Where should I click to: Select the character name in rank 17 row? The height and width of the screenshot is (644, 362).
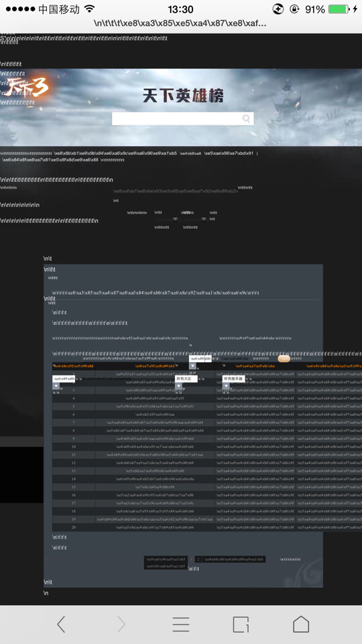155,503
